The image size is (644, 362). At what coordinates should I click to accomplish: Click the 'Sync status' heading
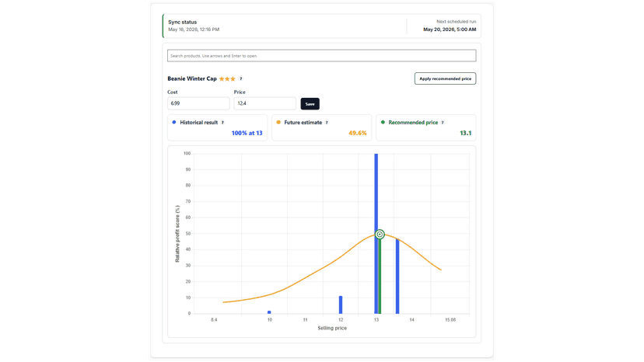click(182, 23)
